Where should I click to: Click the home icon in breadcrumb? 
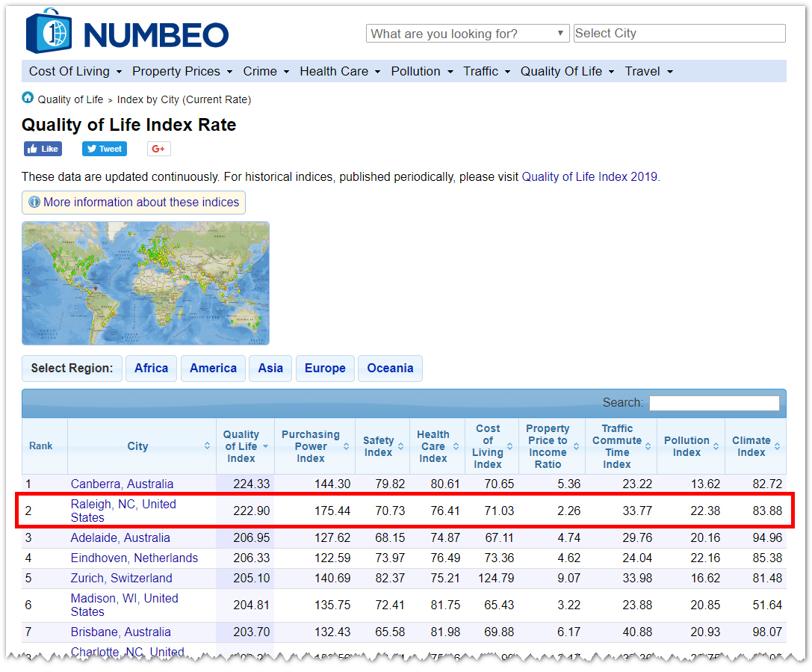[x=28, y=98]
